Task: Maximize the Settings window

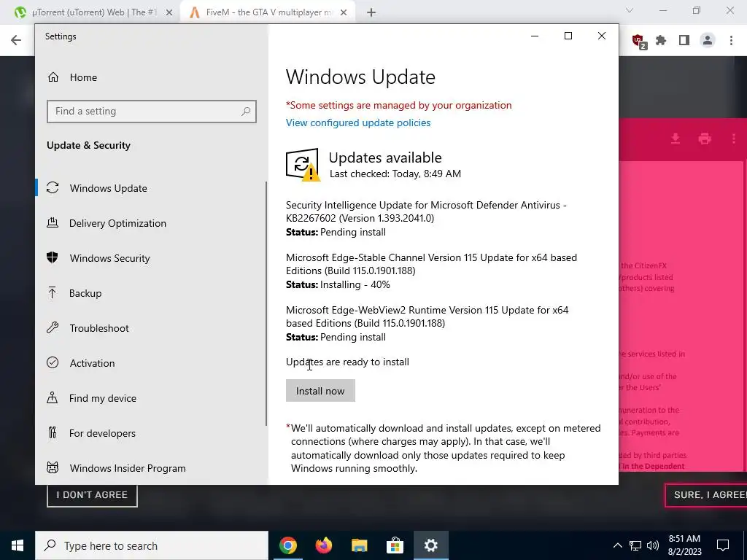Action: [x=568, y=36]
